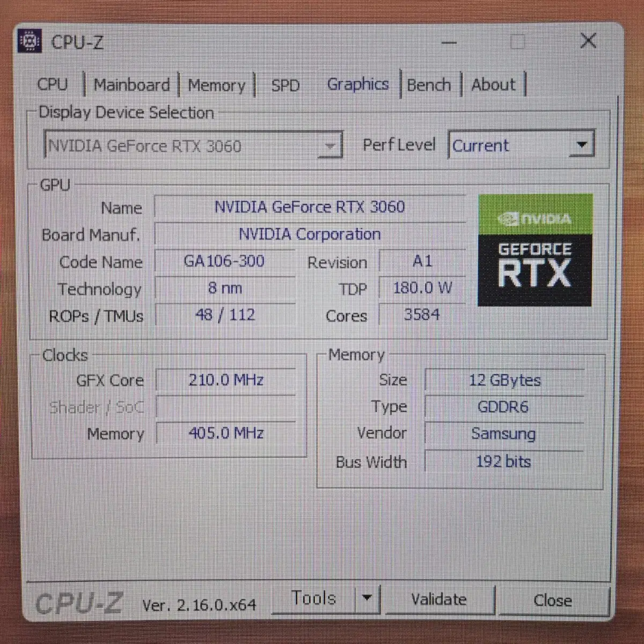Screen dimensions: 644x644
Task: Click the CPU-Z logo at bottom left
Action: coord(80,602)
